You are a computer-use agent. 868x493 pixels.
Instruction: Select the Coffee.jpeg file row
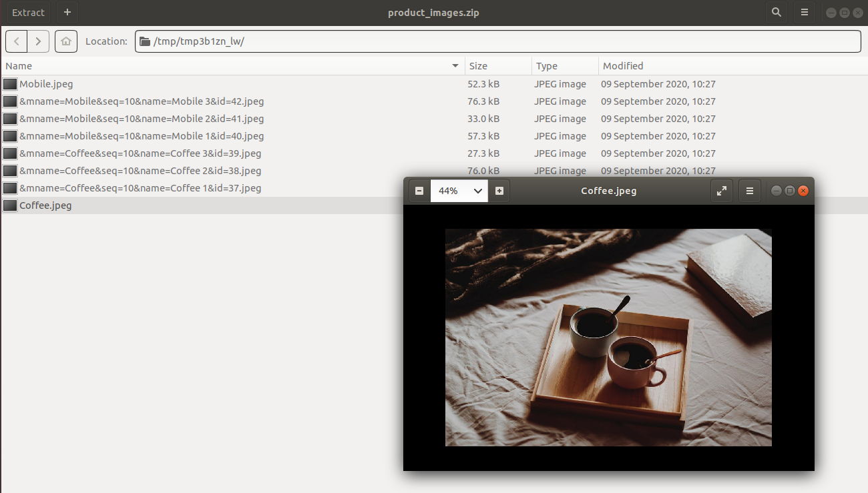coord(202,205)
